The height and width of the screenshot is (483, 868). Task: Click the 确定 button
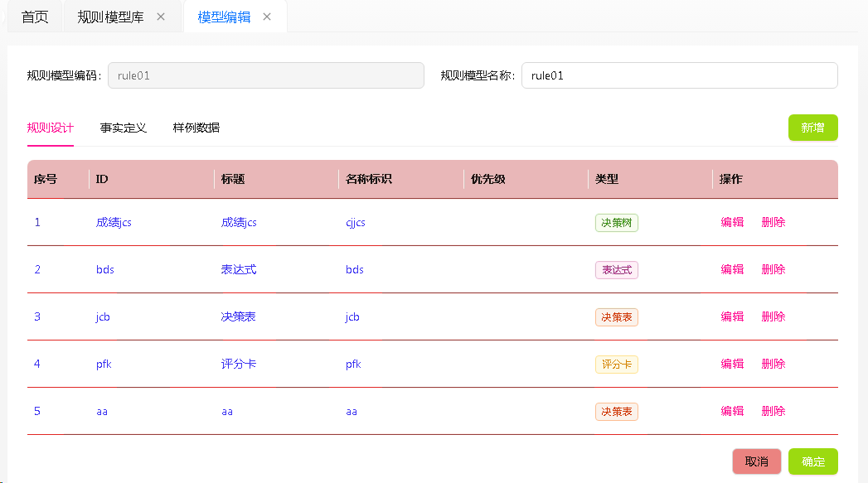point(812,461)
